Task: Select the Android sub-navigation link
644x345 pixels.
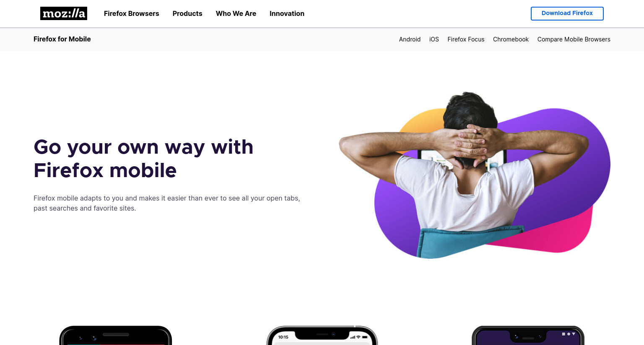Action: pos(410,39)
